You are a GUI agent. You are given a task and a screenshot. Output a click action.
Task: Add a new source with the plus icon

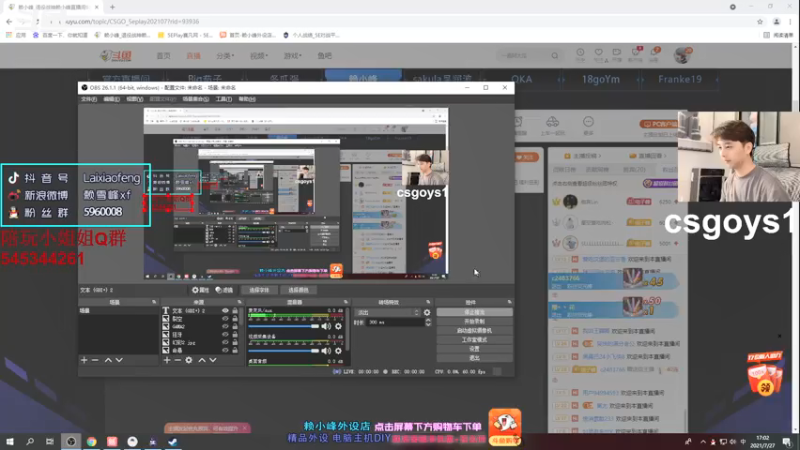(x=167, y=360)
